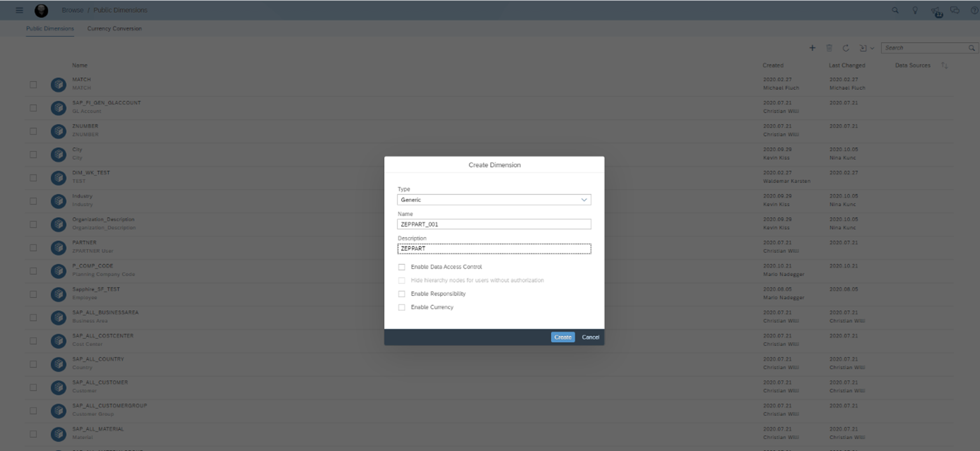Tick Hide hierarchy nodes checkbox
Viewport: 980px width, 451px height.
pyautogui.click(x=402, y=280)
